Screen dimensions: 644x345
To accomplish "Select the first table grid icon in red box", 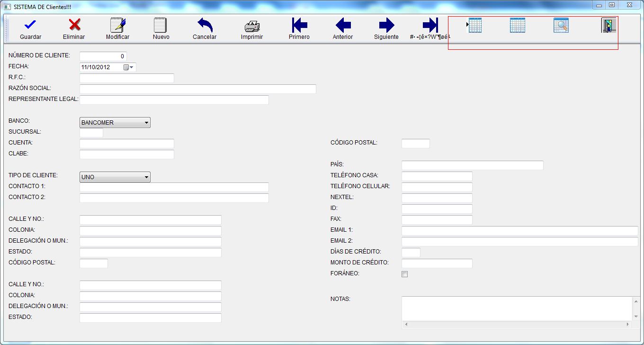I will point(474,25).
